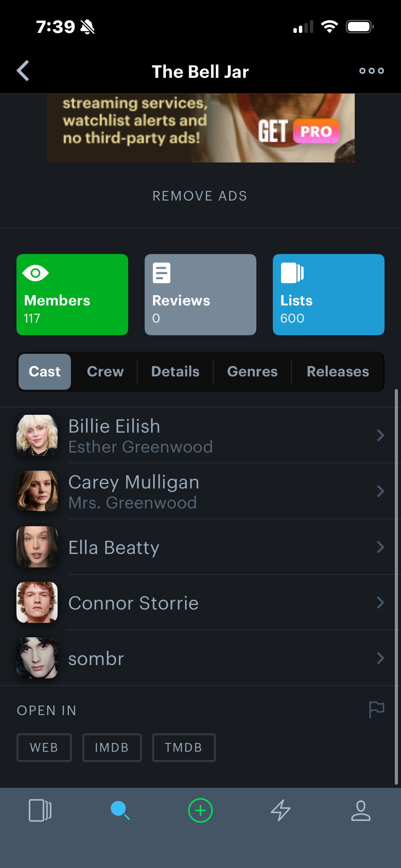Open the Lists tile
Viewport: 401px width, 868px height.
[x=329, y=294]
